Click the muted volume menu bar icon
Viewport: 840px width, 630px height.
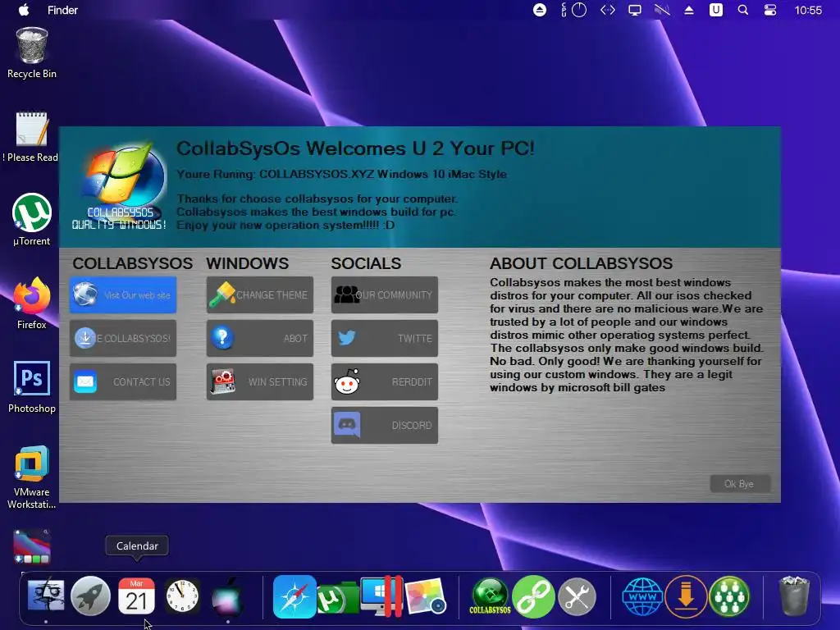click(662, 10)
